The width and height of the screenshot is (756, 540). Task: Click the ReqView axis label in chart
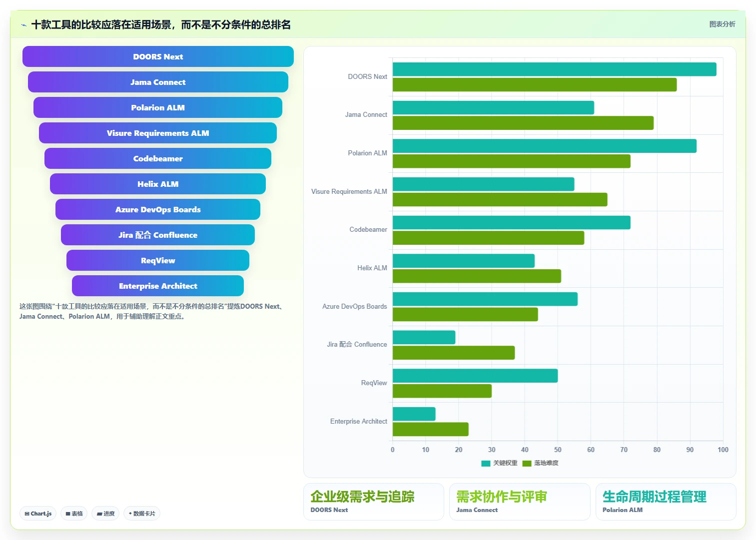coord(374,383)
